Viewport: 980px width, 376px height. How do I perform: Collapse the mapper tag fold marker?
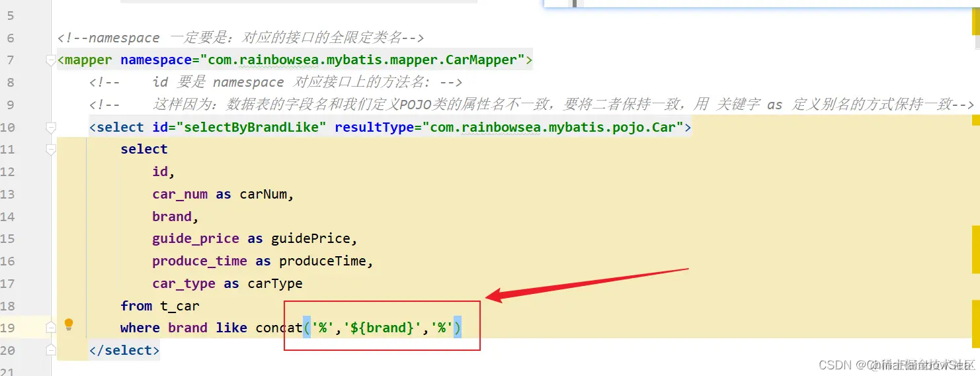point(51,60)
